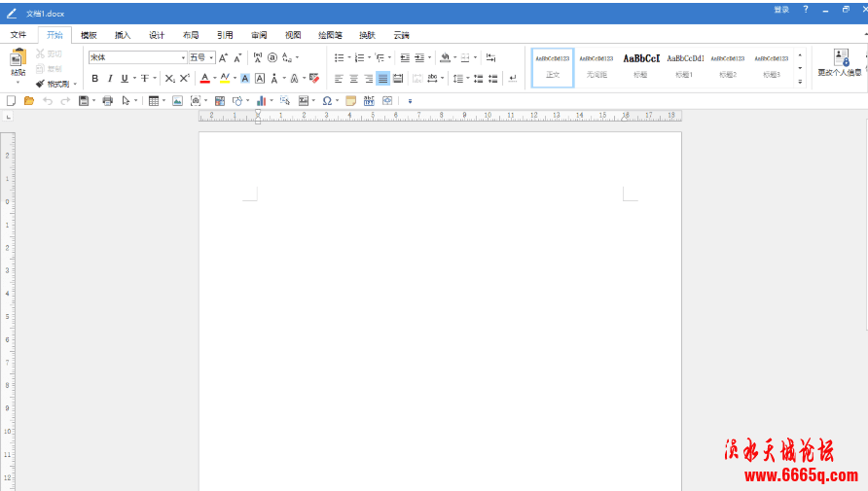Click the Insert table grid icon
The width and height of the screenshot is (868, 491).
[154, 101]
